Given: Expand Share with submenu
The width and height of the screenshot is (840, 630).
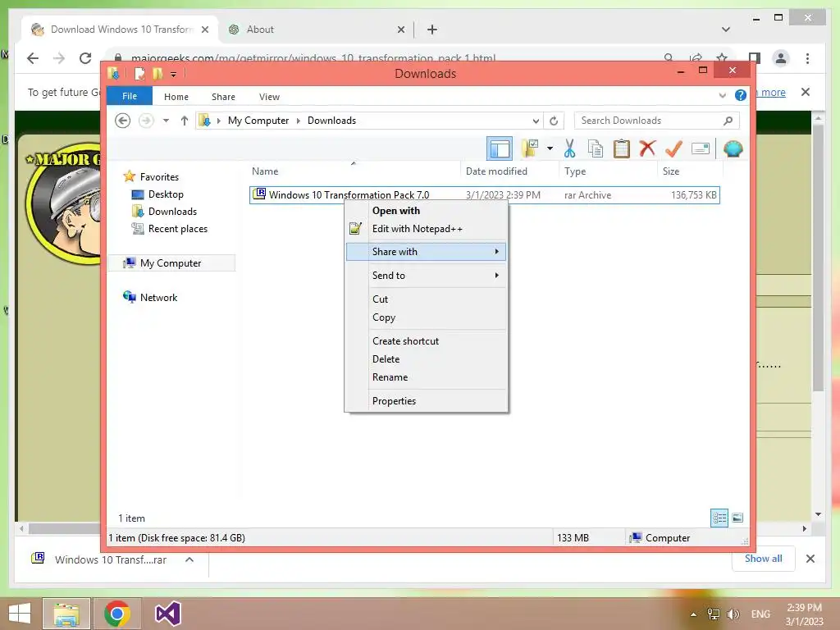Looking at the screenshot, I should click(426, 252).
